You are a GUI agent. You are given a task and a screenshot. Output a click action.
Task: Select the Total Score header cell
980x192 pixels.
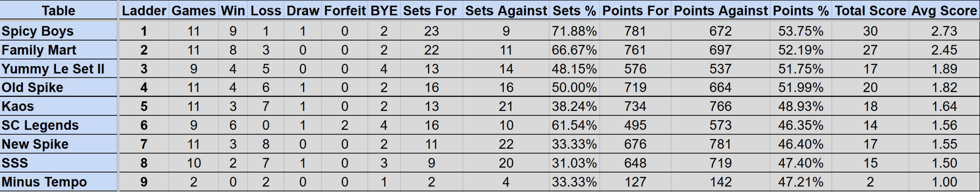tap(870, 11)
